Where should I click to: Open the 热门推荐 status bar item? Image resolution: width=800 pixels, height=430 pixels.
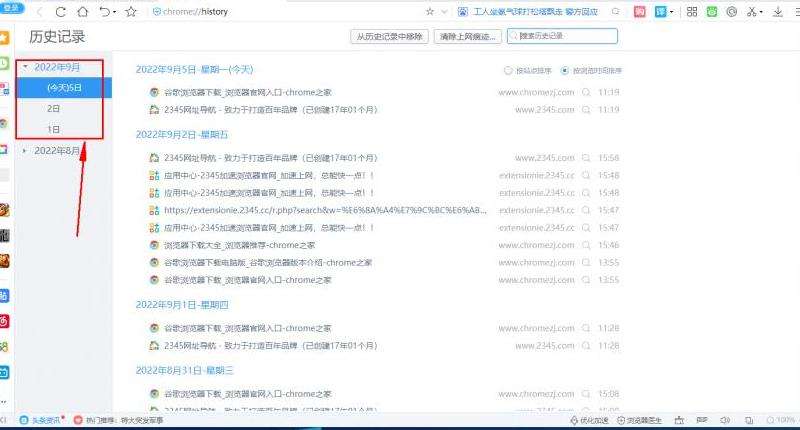point(118,420)
